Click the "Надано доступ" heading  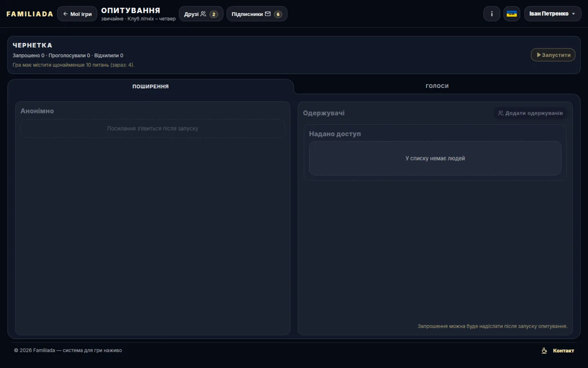[x=335, y=134]
